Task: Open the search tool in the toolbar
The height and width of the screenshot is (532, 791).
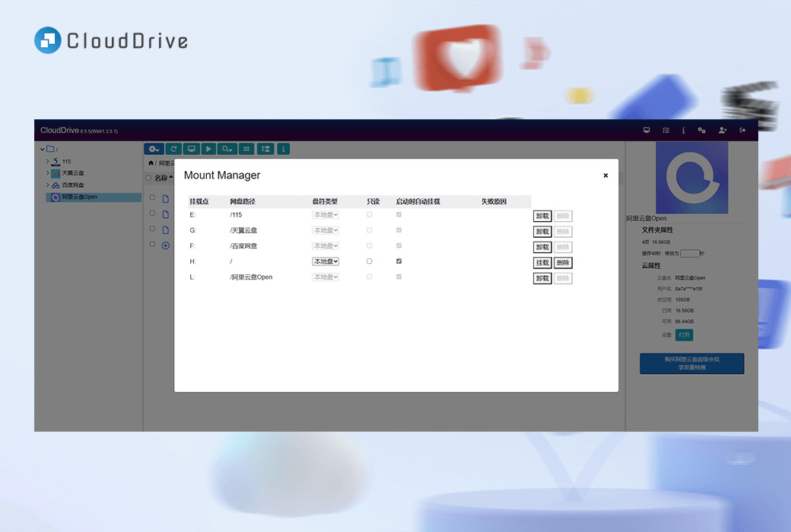Action: point(227,149)
